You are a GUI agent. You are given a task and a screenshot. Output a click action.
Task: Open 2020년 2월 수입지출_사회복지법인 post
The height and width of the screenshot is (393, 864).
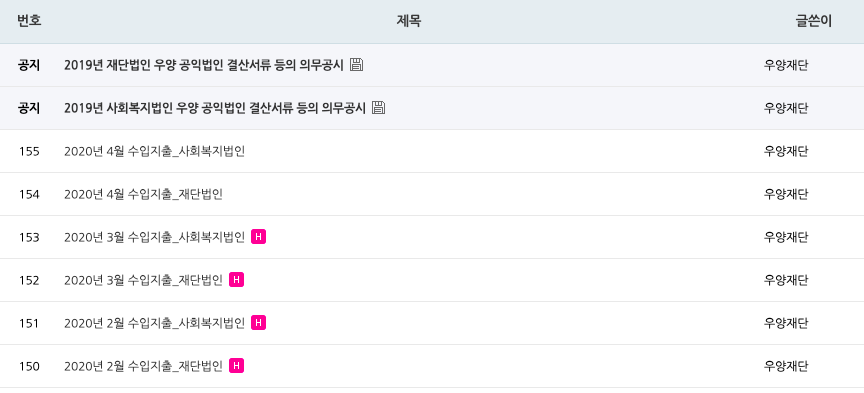[x=154, y=323]
